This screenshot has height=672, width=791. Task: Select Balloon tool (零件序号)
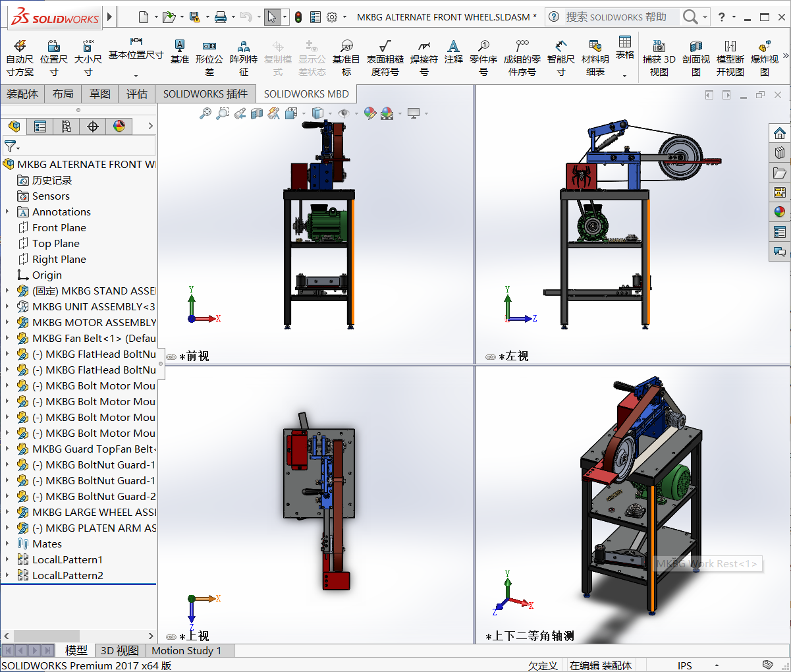[483, 57]
